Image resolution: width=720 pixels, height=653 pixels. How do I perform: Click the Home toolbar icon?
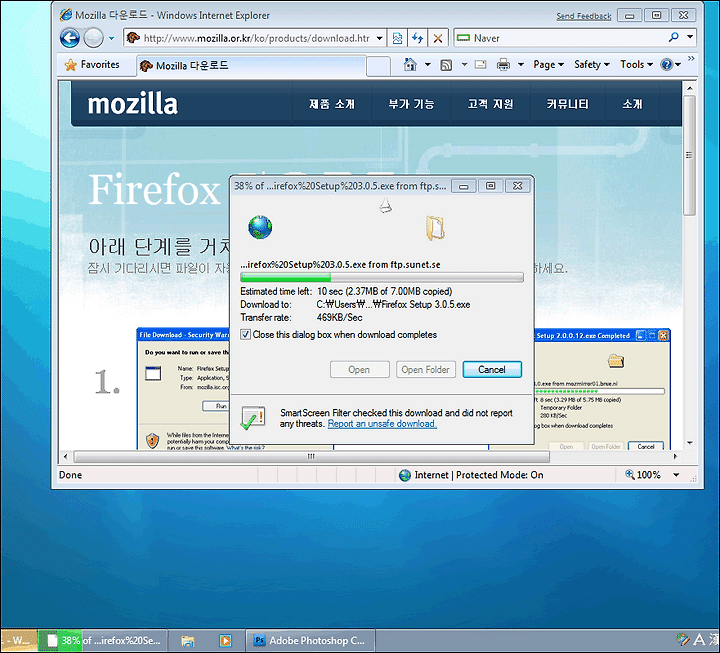[x=410, y=65]
